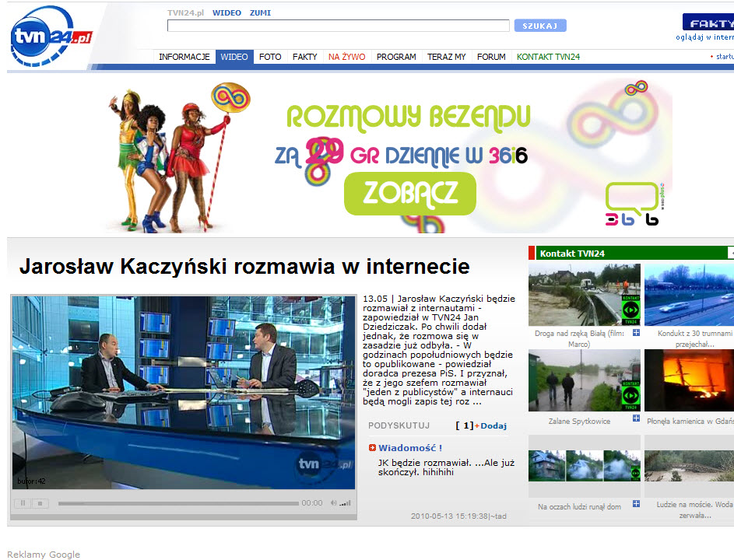
Task: Click 'Droga nad rzeką Białą' caption link
Action: click(580, 338)
